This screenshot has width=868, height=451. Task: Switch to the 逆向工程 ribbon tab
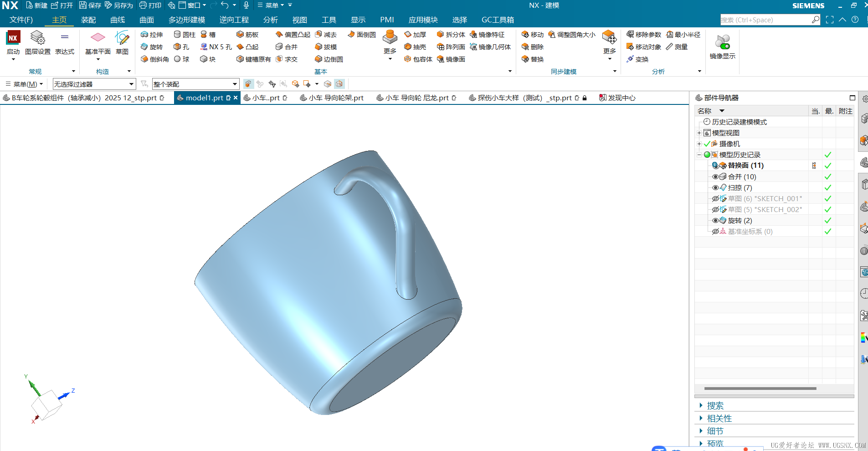click(233, 20)
